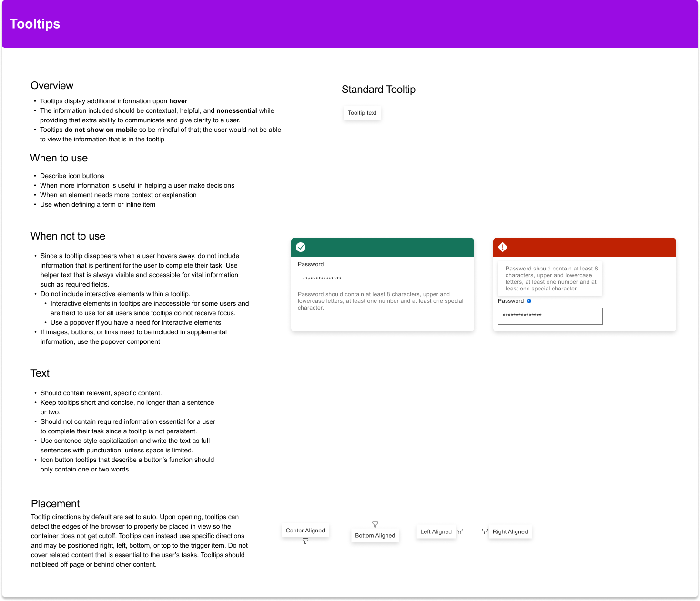This screenshot has width=700, height=601.
Task: Click the 'Text' section heading
Action: (40, 373)
